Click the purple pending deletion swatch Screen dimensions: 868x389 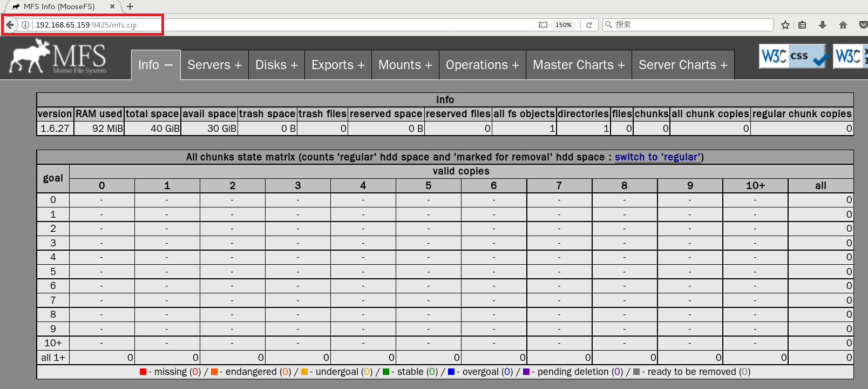[526, 372]
